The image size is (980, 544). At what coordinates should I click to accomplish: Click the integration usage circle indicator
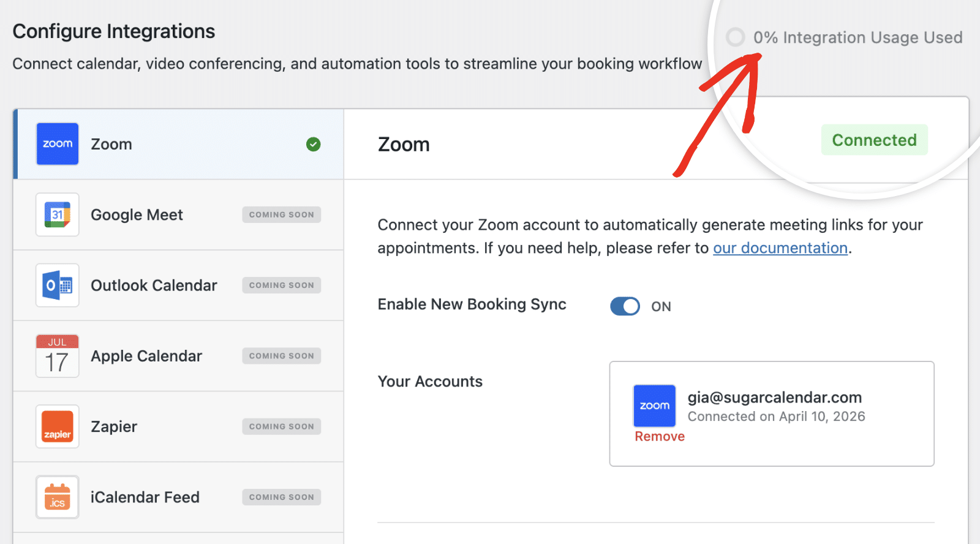click(736, 37)
